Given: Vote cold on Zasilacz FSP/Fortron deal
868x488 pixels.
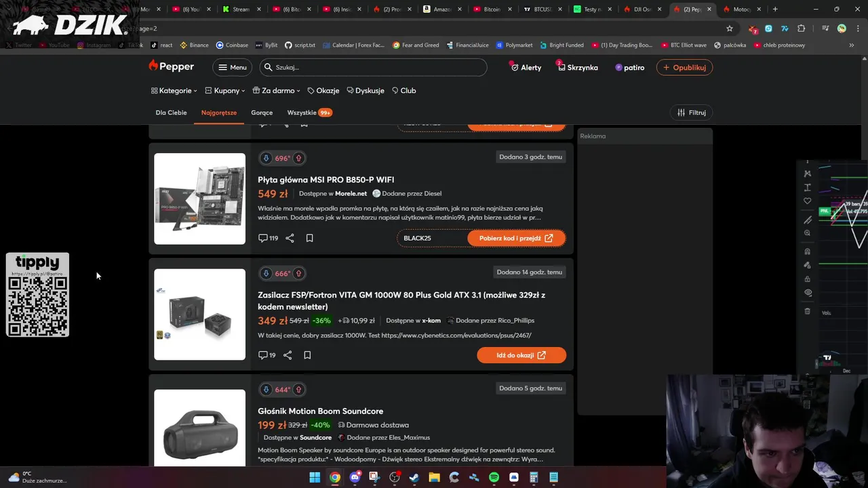Looking at the screenshot, I should click(266, 273).
